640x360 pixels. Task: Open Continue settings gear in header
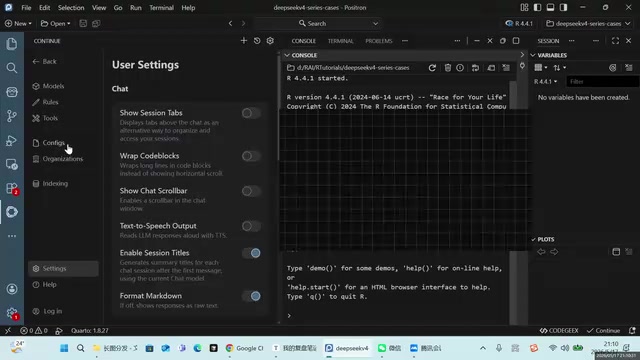coord(270,41)
